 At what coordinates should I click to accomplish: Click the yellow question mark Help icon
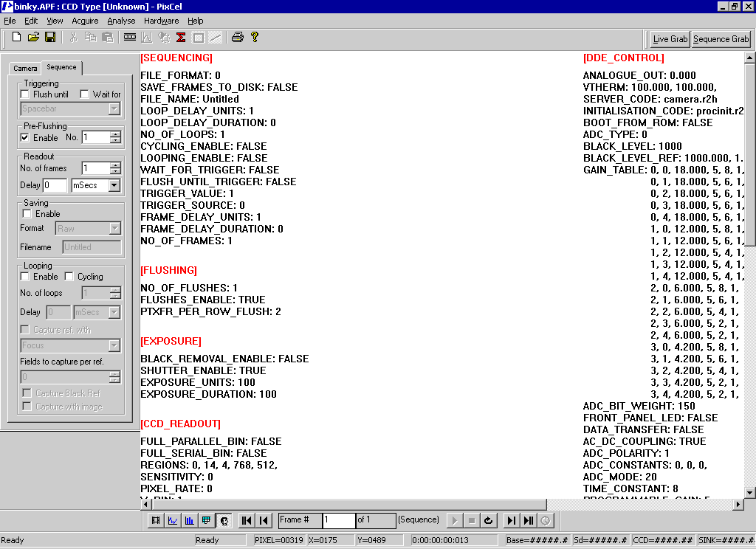pyautogui.click(x=255, y=37)
